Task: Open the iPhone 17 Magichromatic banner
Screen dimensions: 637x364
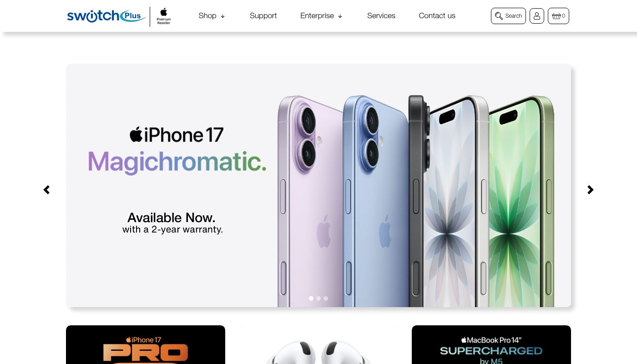Action: point(318,186)
